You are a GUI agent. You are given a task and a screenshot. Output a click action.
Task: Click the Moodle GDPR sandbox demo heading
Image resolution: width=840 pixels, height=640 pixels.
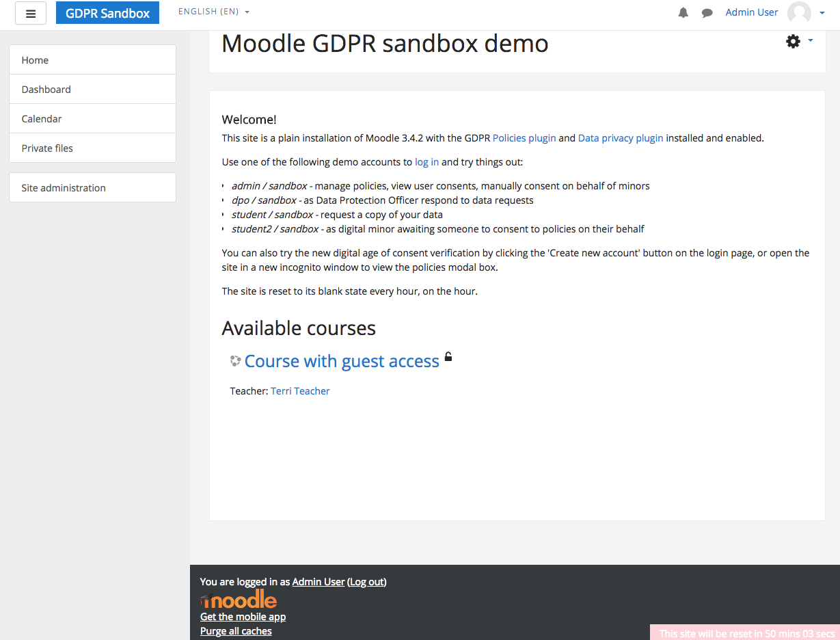385,43
